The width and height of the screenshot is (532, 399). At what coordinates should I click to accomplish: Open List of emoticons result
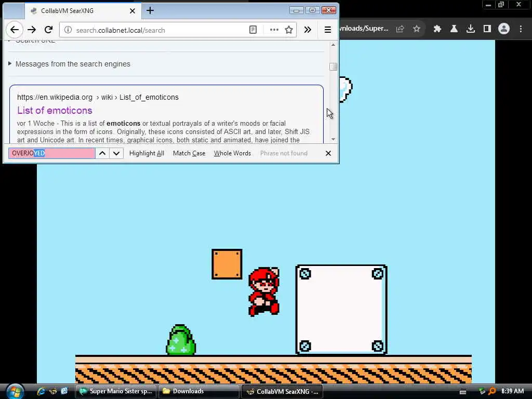[x=55, y=110]
